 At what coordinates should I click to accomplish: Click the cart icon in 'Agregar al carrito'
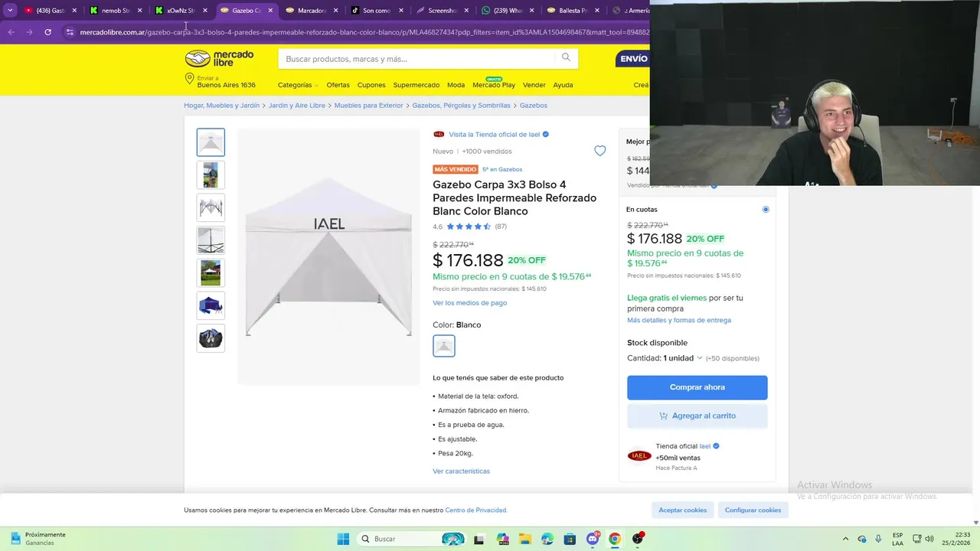click(x=663, y=416)
